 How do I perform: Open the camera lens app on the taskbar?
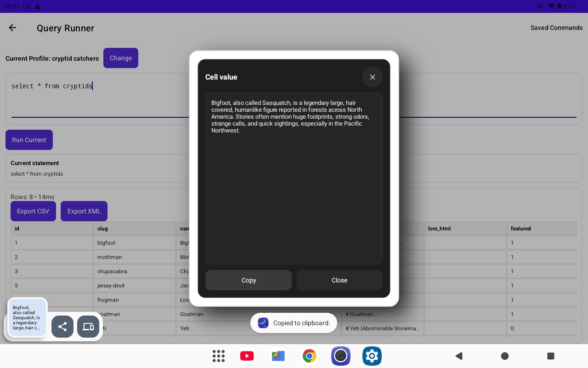point(341,356)
